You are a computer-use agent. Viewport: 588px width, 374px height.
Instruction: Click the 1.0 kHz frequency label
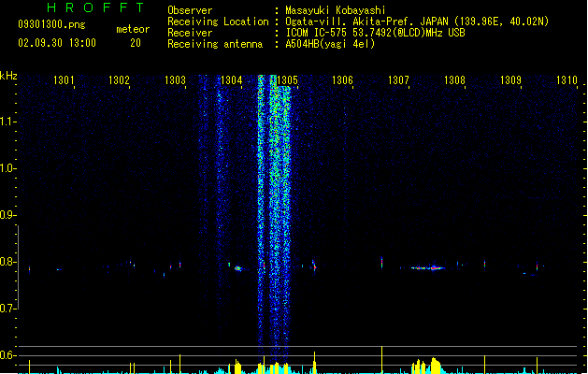8,168
